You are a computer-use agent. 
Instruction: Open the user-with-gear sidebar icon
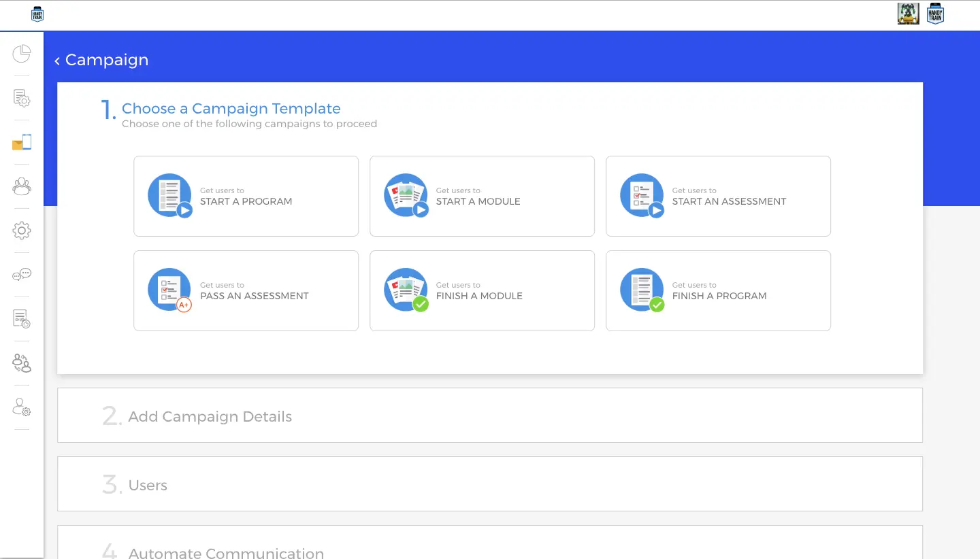tap(22, 407)
